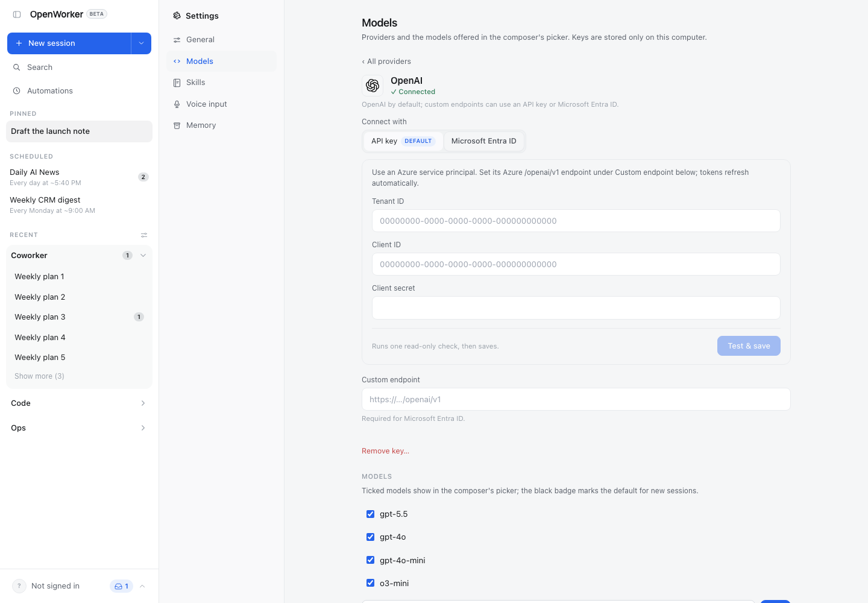Click the Memory archive icon
The height and width of the screenshot is (603, 868).
pos(177,125)
